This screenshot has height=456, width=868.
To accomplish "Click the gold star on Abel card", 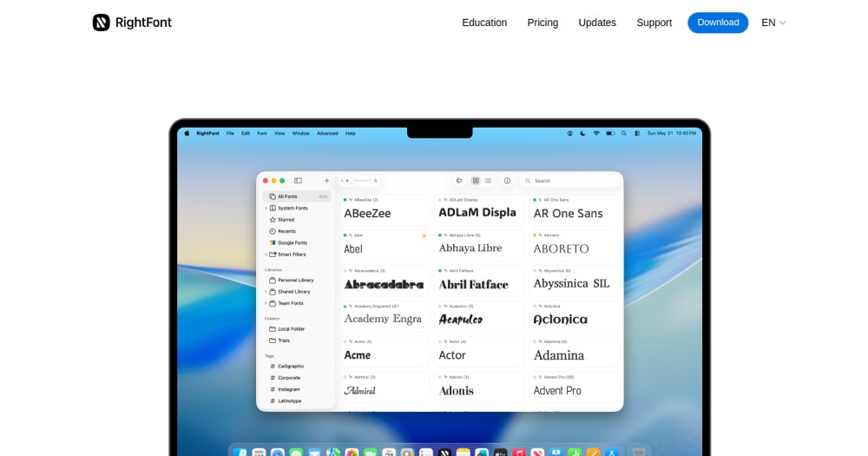I will coord(424,235).
